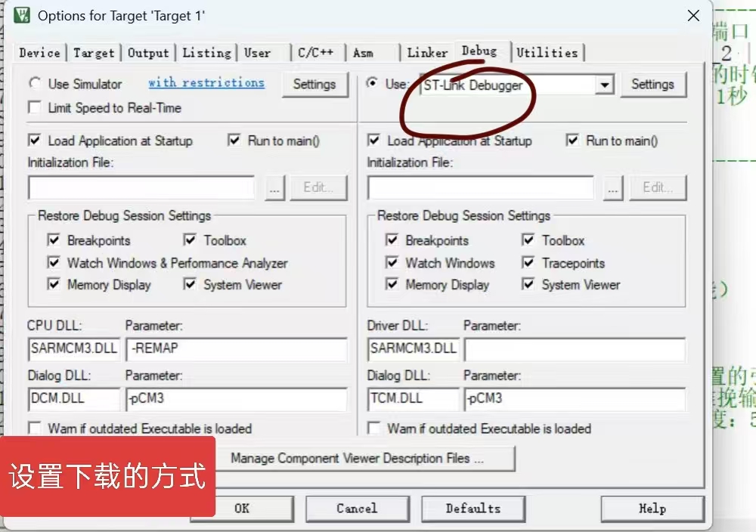Click the ST-Link -pCM3 parameter field
Viewport: 756px width, 532px height.
575,399
